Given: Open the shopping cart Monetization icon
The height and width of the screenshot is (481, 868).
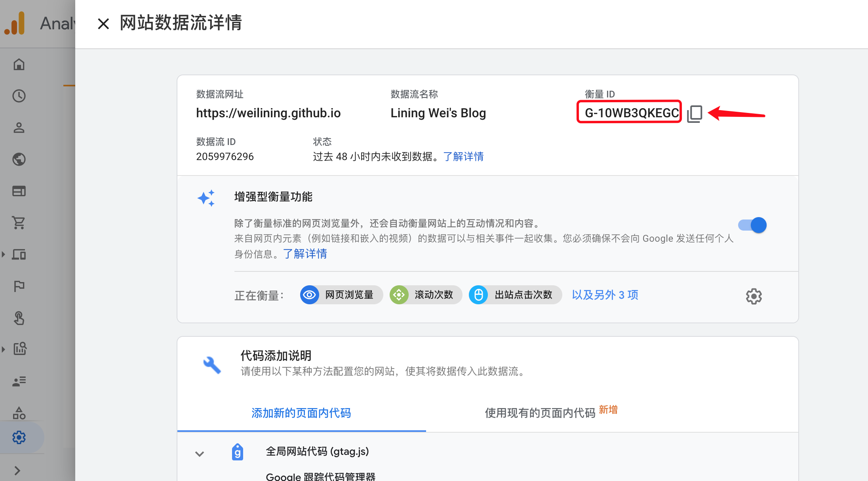Looking at the screenshot, I should (x=19, y=223).
